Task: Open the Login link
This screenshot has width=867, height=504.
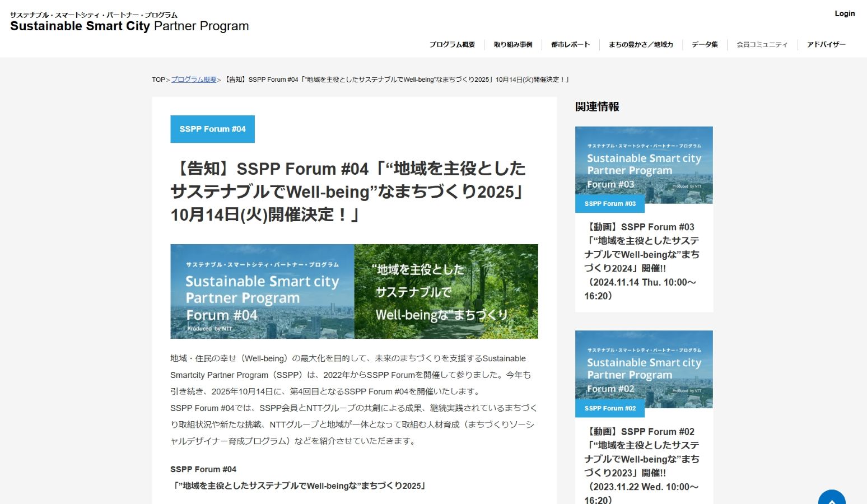Action: [844, 13]
